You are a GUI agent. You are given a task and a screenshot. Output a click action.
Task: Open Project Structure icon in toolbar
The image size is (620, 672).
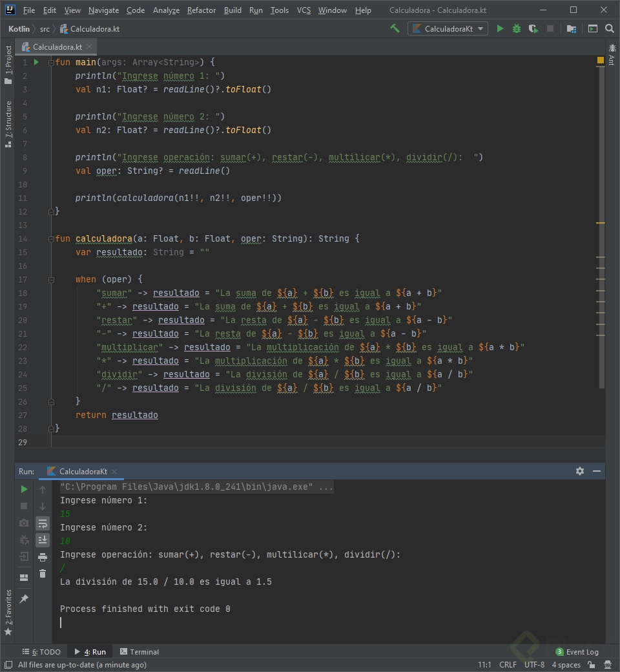[x=571, y=28]
